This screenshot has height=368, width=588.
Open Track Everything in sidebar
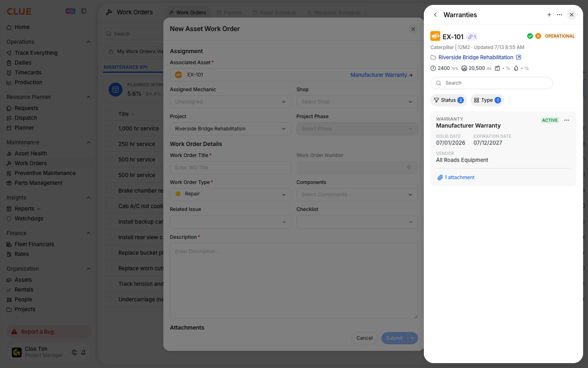[x=36, y=53]
